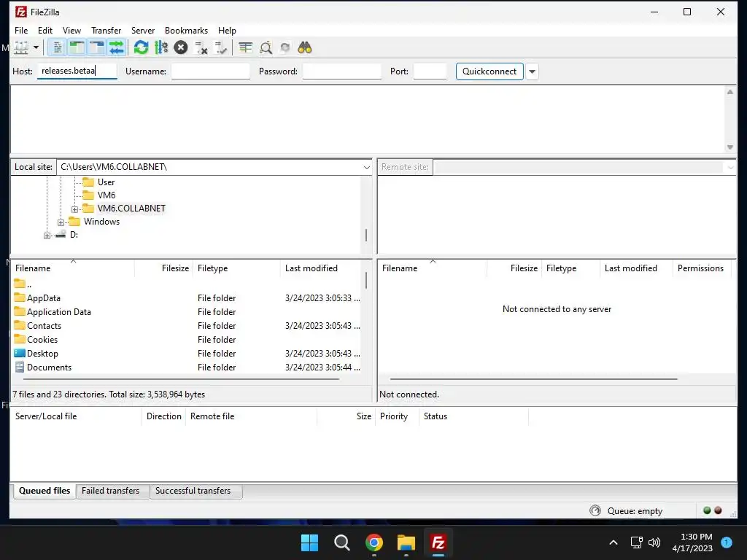Open the directory listing filters dialog
Image resolution: width=747 pixels, height=560 pixels.
246,47
